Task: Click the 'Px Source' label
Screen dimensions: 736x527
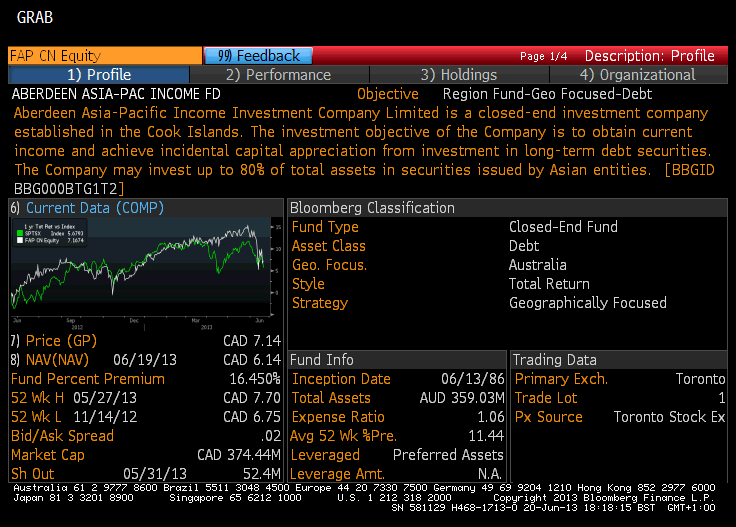Action: [x=549, y=417]
